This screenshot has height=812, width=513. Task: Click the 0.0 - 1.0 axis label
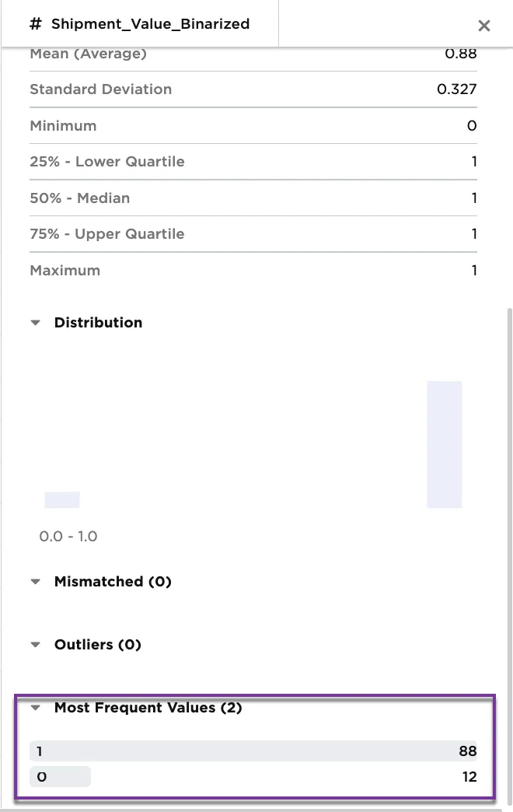(x=68, y=536)
